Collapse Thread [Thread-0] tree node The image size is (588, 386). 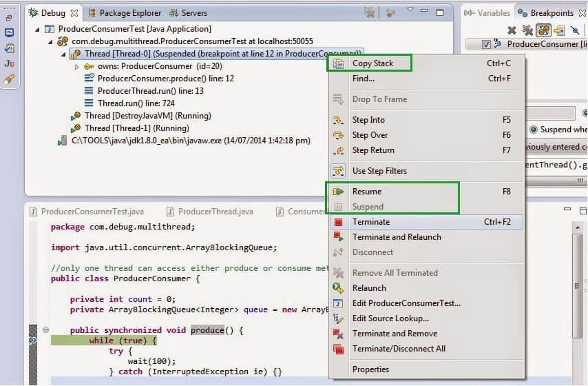click(63, 54)
